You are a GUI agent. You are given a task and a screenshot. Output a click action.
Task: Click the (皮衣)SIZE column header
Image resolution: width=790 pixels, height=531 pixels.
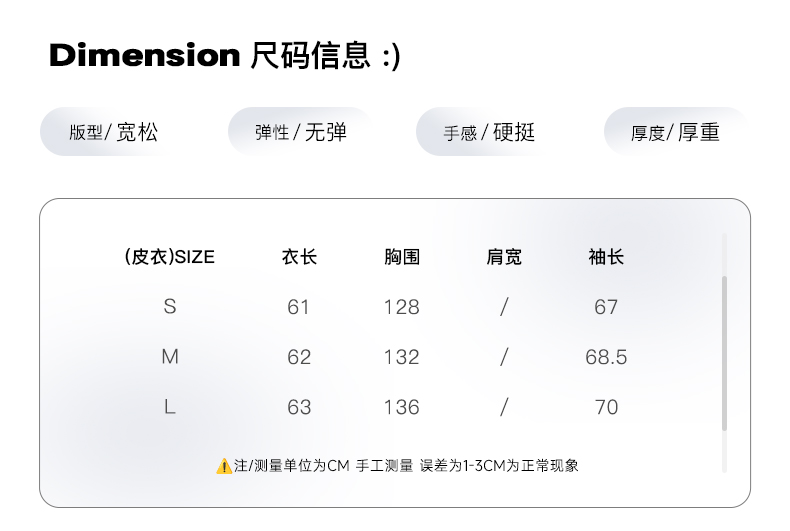(169, 257)
